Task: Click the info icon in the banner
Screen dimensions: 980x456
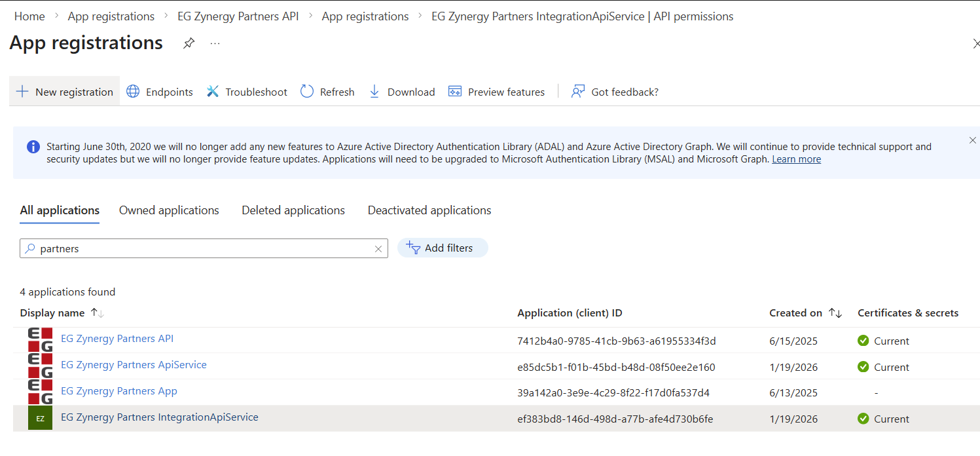Action: pos(33,147)
